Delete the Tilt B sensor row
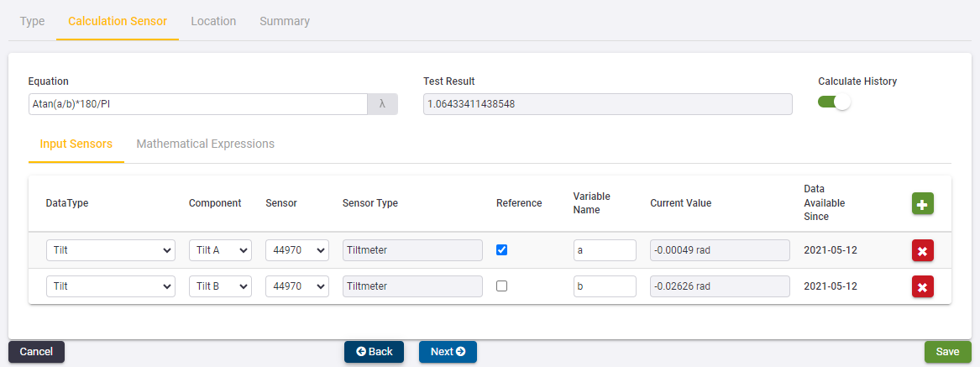Screen dimensions: 980x367 click(923, 286)
